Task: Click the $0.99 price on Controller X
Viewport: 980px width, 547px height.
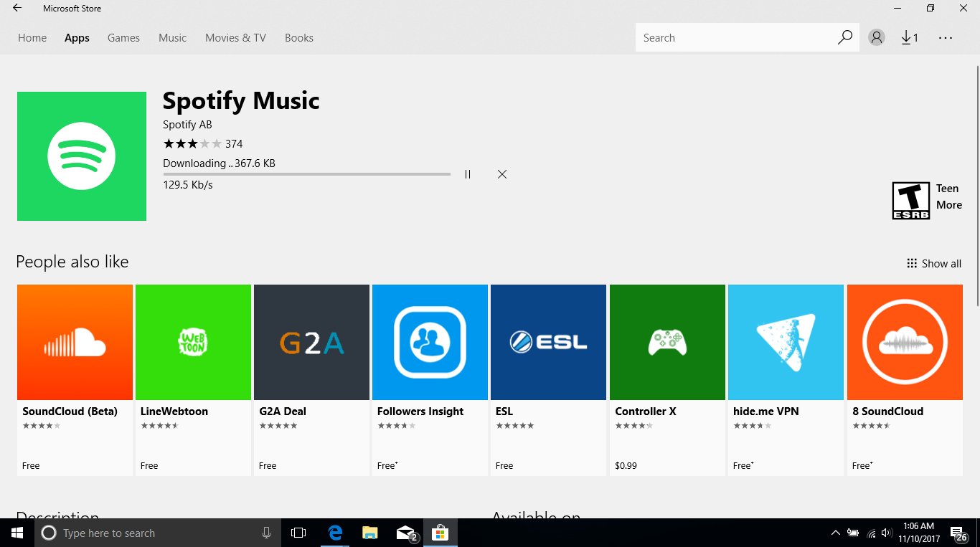Action: tap(626, 465)
